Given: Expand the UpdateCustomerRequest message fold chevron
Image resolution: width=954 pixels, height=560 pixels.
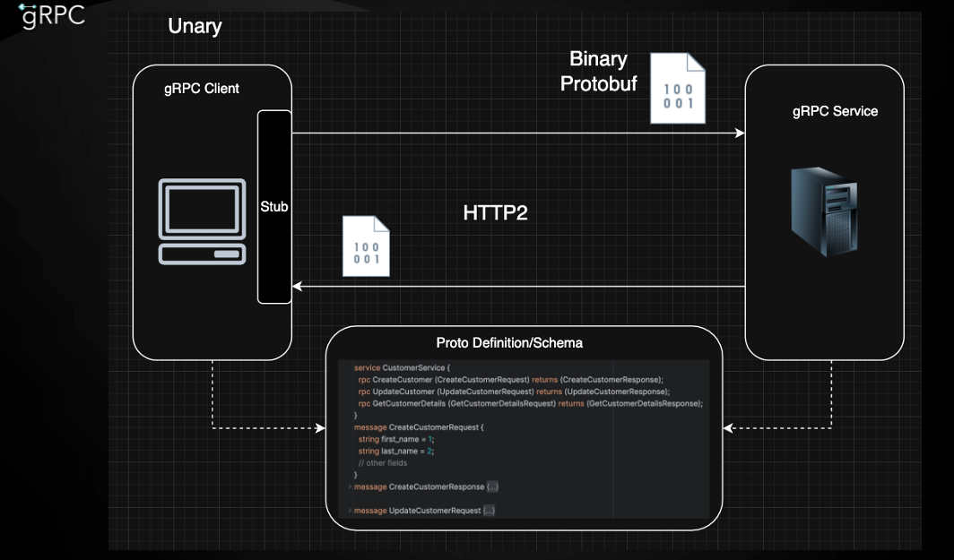Looking at the screenshot, I should pos(349,510).
